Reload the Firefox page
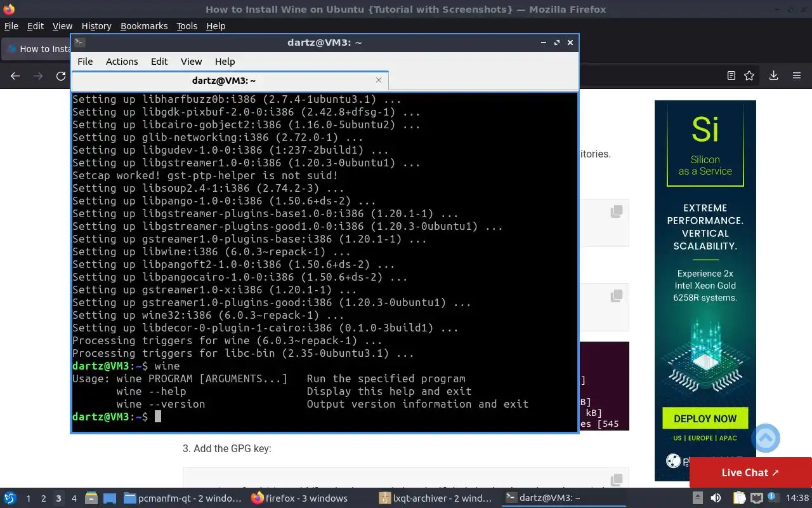812x508 pixels. [61, 76]
